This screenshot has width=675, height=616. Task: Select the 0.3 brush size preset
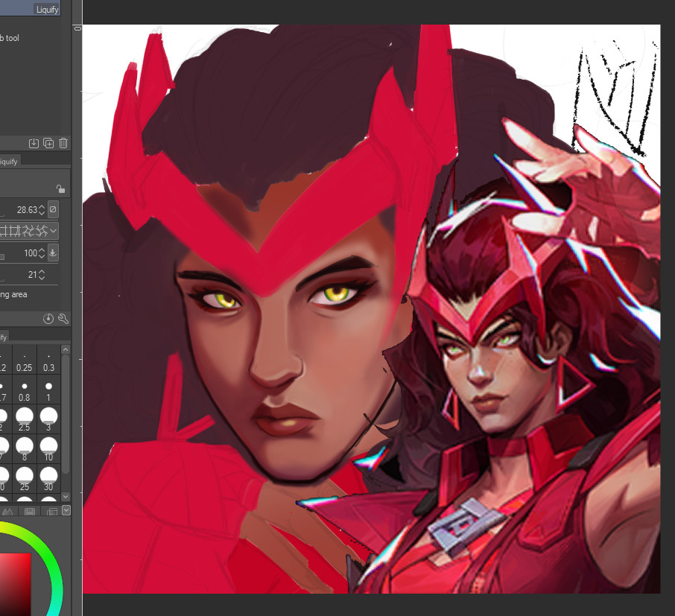coord(48,359)
